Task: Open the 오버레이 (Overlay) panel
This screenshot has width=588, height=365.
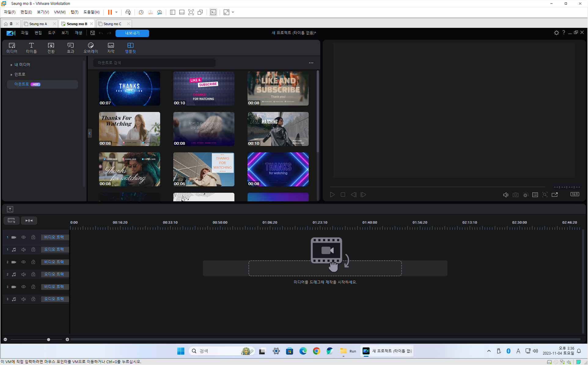Action: 90,48
